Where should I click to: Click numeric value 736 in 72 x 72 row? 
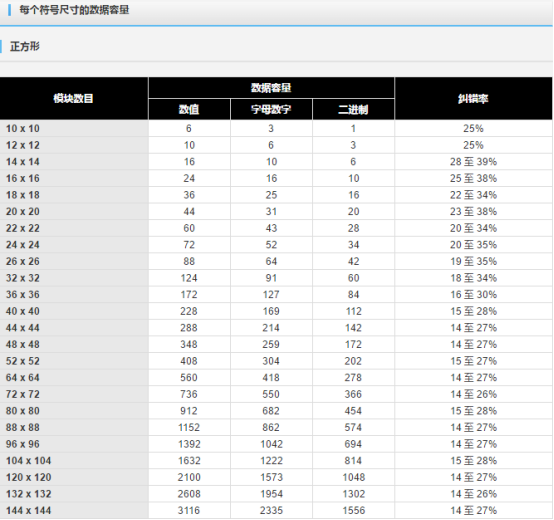pos(189,394)
